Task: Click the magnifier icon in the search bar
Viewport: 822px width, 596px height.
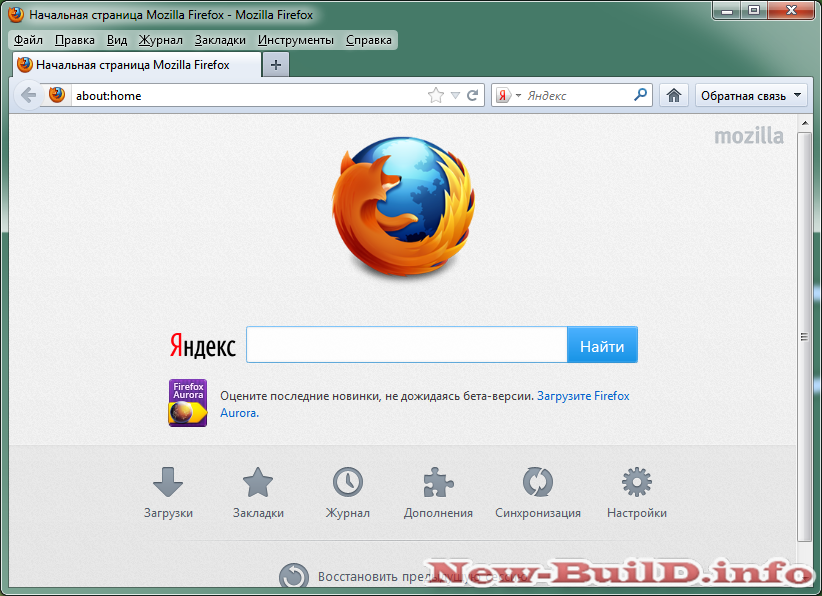Action: point(640,95)
